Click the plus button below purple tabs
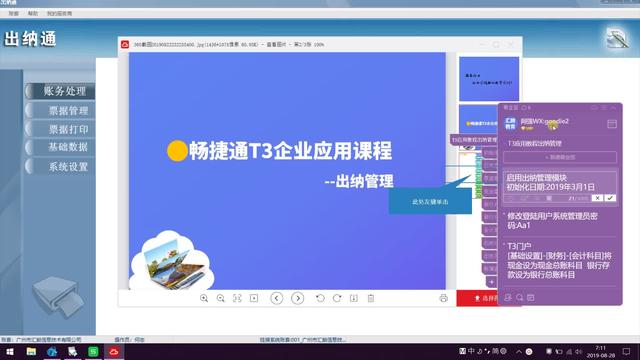Viewport: 640px width, 360px height. click(x=491, y=282)
